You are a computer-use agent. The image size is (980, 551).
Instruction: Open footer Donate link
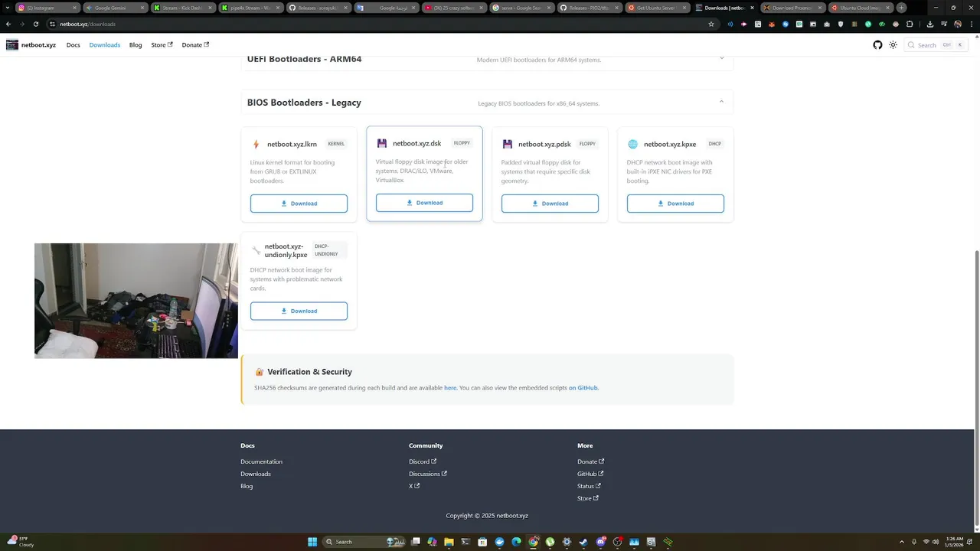(x=591, y=461)
